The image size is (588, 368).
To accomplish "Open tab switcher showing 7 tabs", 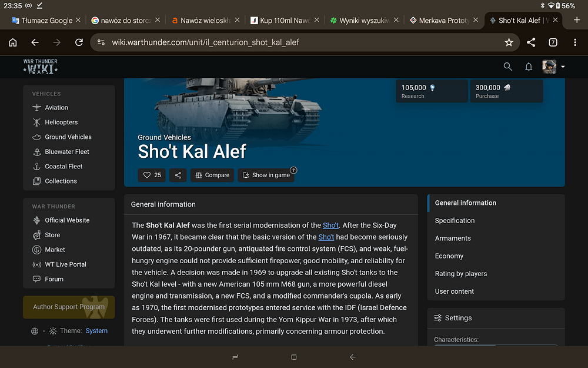I will tap(553, 42).
